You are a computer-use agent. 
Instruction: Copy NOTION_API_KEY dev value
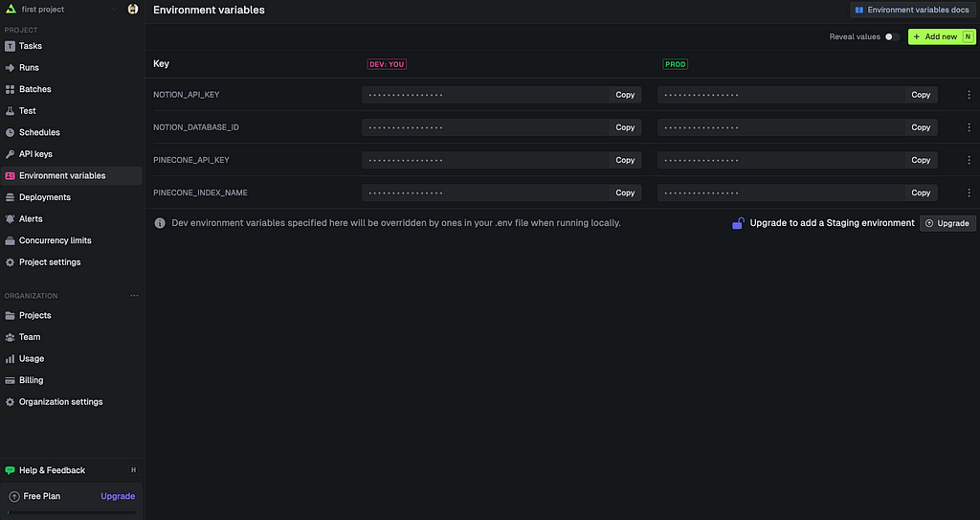(625, 95)
